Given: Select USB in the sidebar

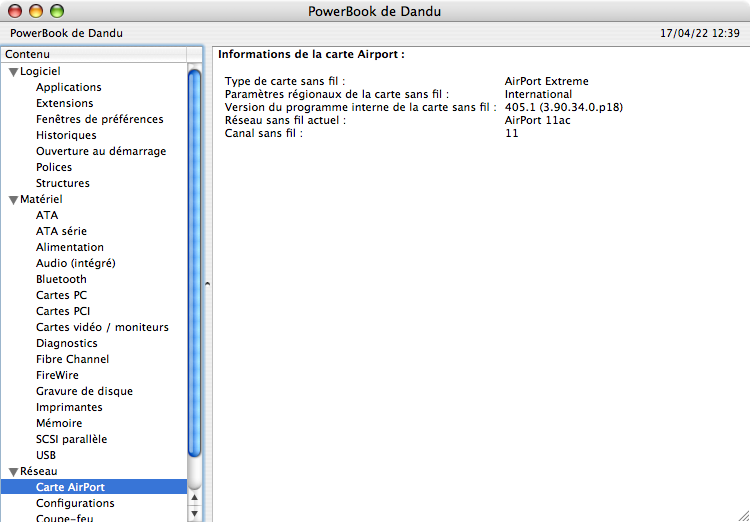Looking at the screenshot, I should [x=45, y=455].
